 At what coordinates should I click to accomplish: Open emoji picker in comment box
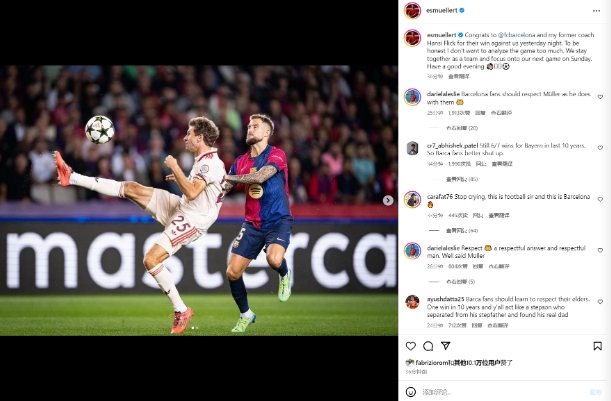point(411,392)
